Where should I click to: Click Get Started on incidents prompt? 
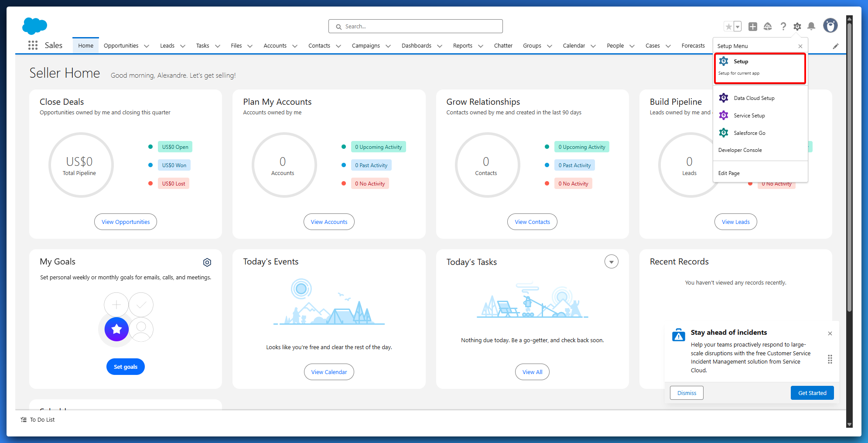[812, 393]
